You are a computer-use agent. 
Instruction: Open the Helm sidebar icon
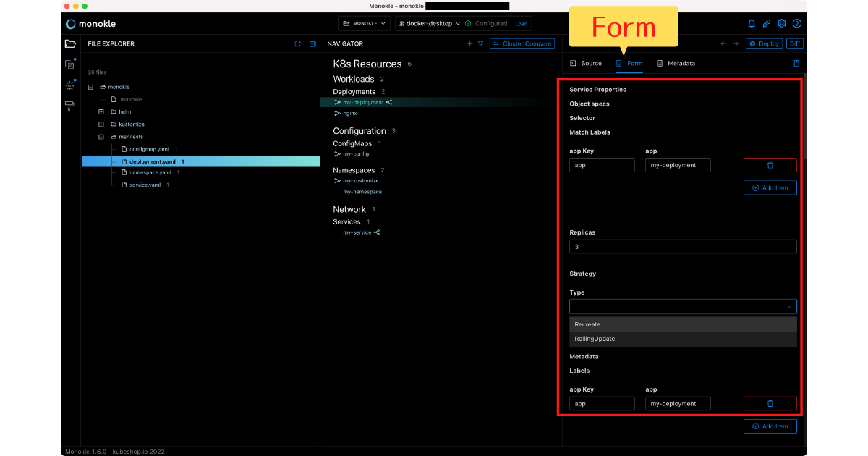point(70,85)
